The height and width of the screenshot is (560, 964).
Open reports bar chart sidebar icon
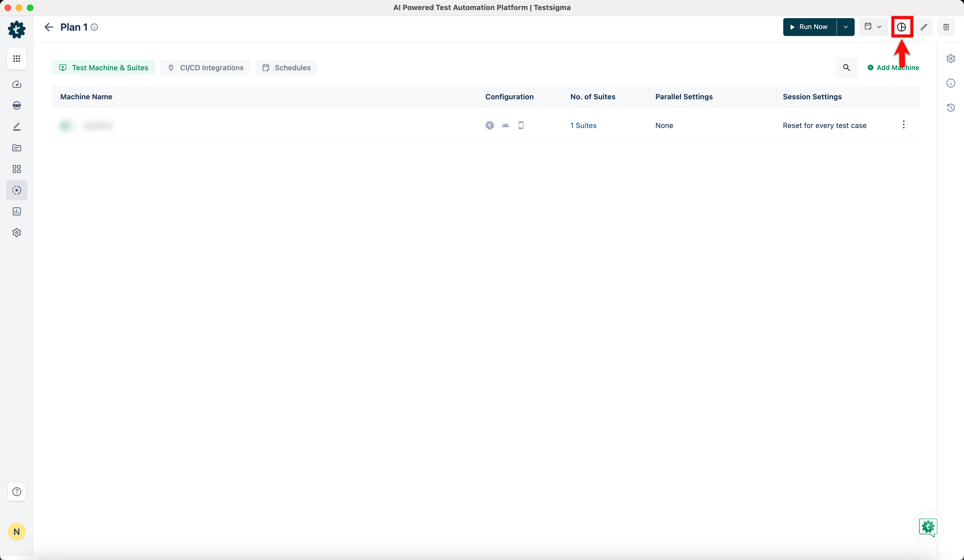[x=16, y=211]
